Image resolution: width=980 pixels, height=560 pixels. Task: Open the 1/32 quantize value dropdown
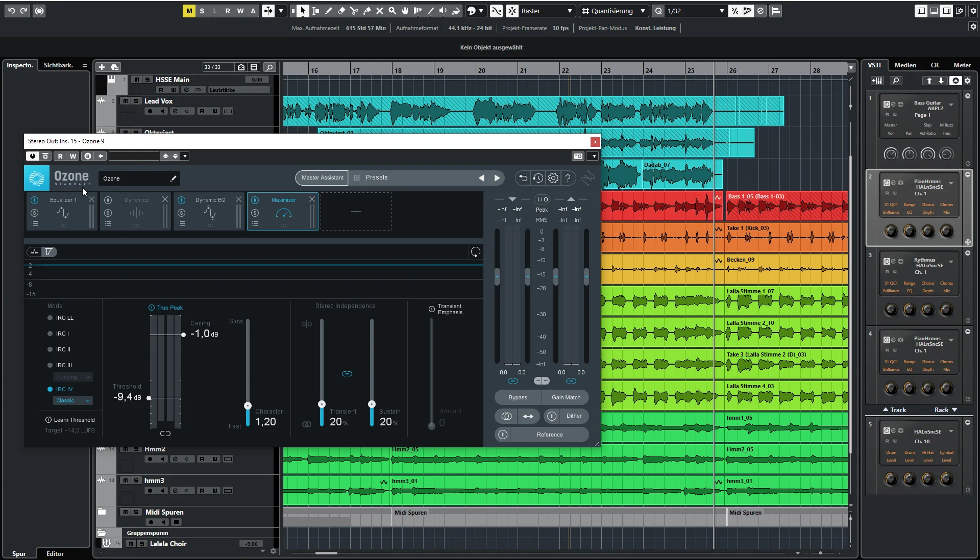721,11
